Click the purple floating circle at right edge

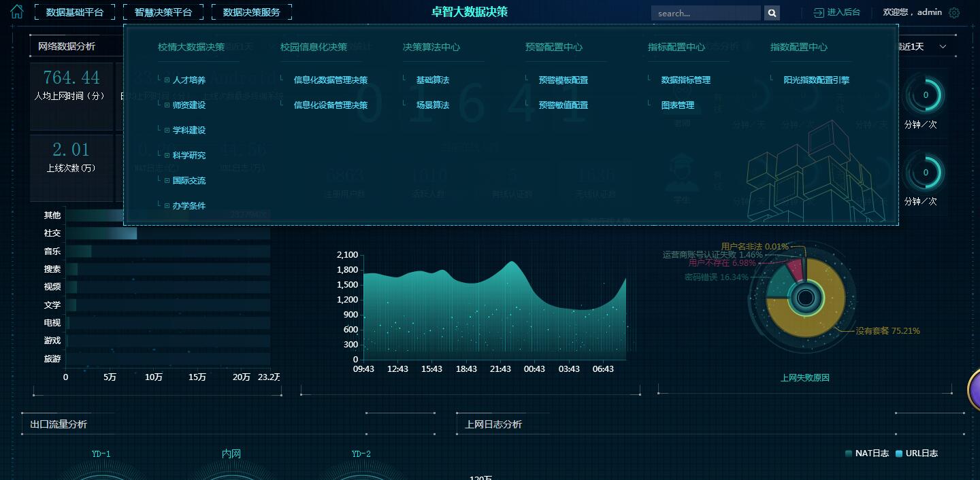click(975, 390)
